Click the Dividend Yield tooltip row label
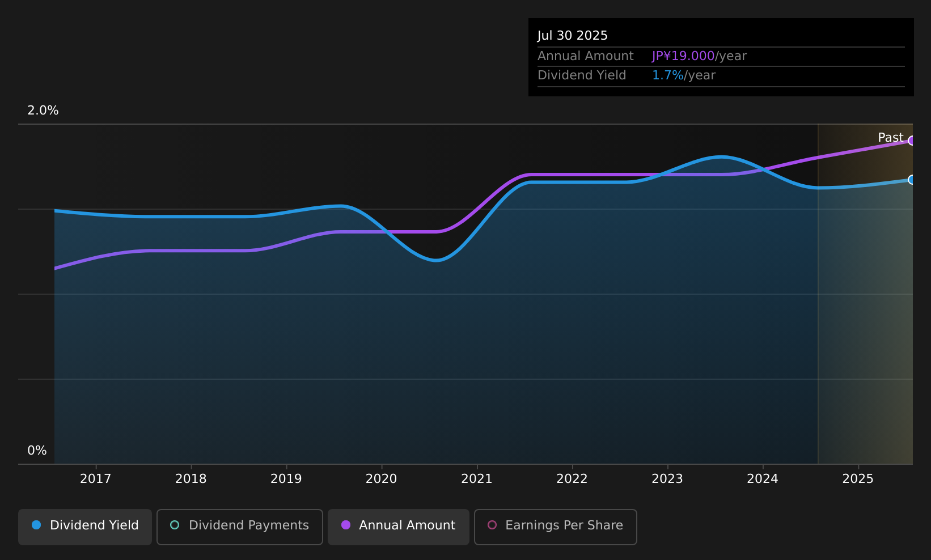Image resolution: width=931 pixels, height=560 pixels. point(582,75)
